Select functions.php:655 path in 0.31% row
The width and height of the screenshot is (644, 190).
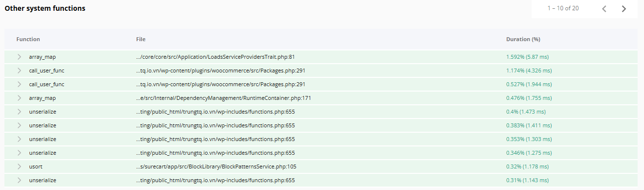click(215, 180)
